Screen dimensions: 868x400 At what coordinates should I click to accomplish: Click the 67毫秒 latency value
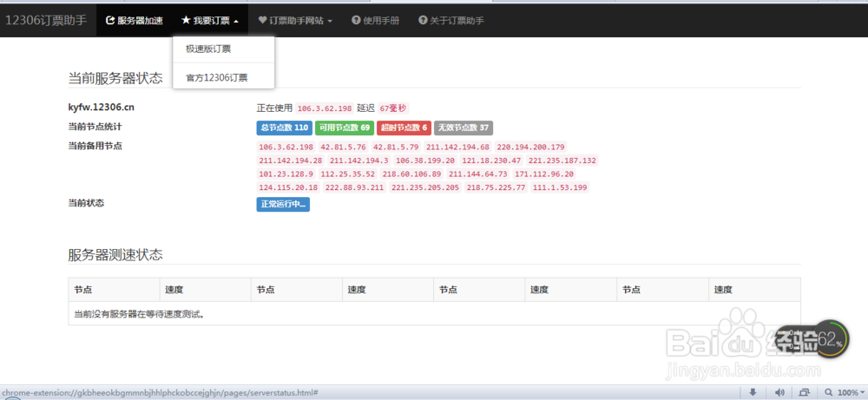click(393, 108)
